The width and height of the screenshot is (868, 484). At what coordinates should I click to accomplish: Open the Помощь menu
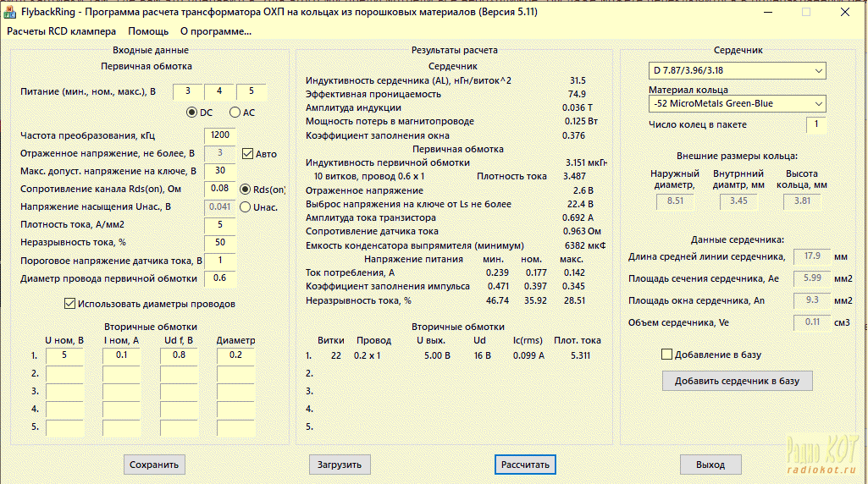coord(148,31)
